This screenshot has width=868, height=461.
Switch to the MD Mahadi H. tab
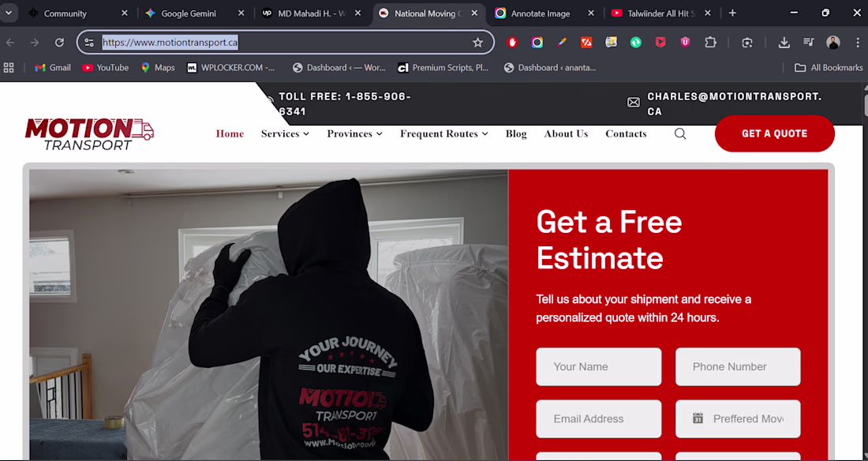(x=311, y=13)
